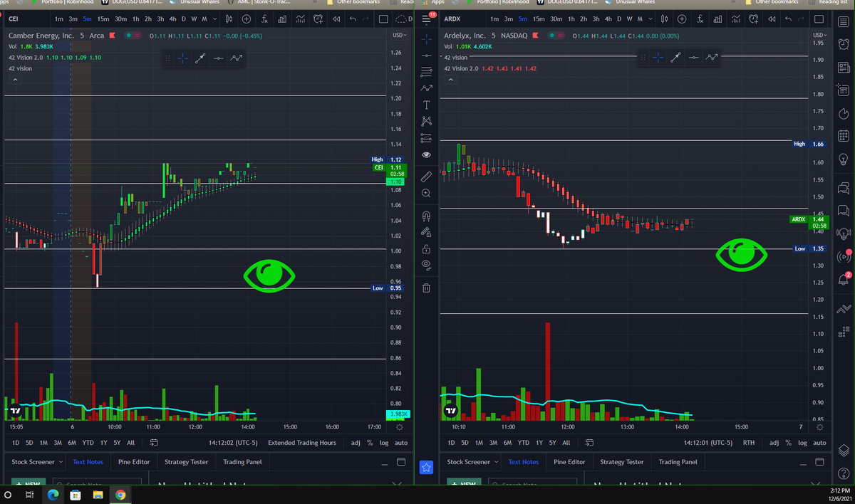Undo last action in CEI window
Image resolution: width=855 pixels, height=504 pixels.
pyautogui.click(x=353, y=19)
